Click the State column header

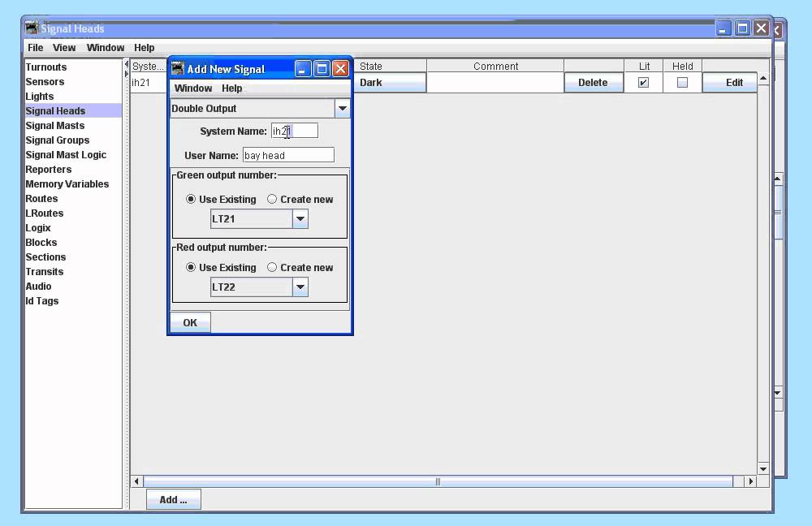[391, 67]
